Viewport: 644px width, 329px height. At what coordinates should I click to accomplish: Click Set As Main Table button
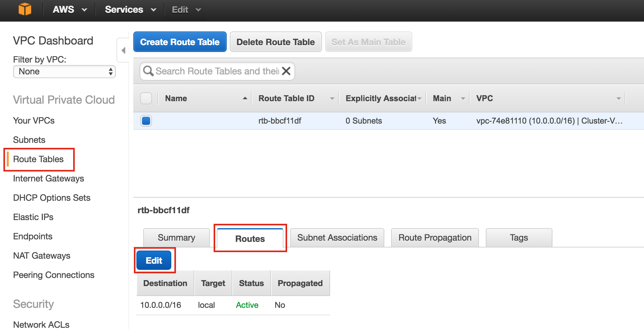point(369,42)
